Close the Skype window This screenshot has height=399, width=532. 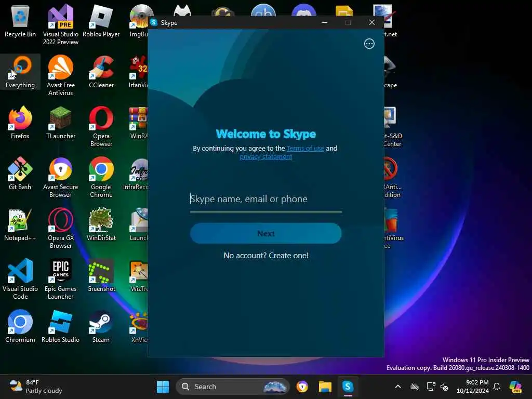[372, 22]
